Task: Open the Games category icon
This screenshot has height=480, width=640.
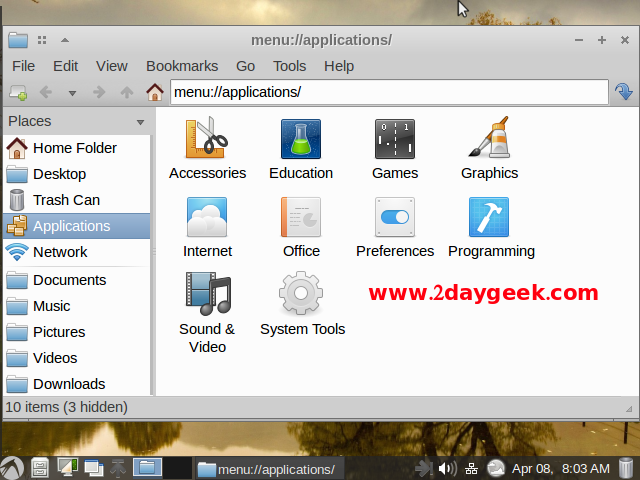Action: tap(394, 139)
